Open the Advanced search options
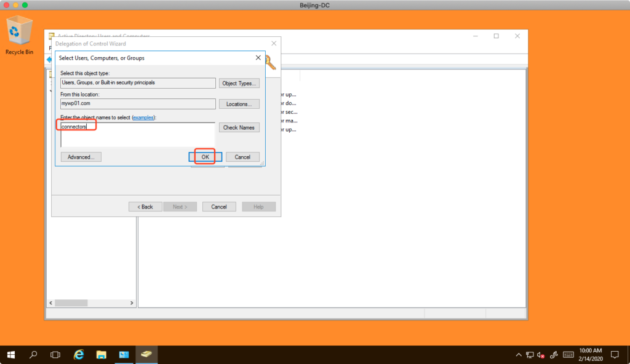This screenshot has height=364, width=630. click(81, 157)
